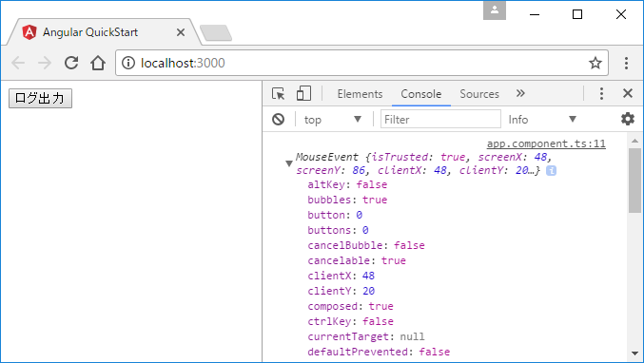644x363 pixels.
Task: Select the composed: true property
Action: click(350, 306)
